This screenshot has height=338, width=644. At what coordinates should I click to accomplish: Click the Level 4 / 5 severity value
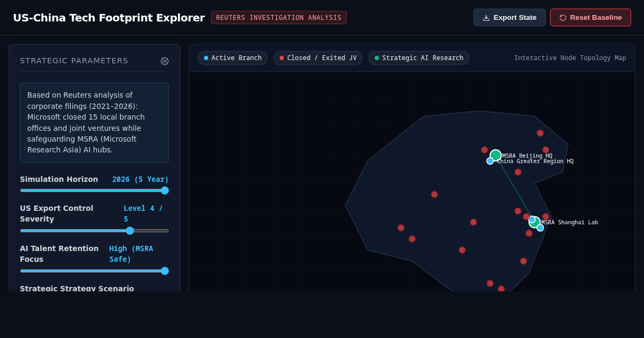click(x=143, y=214)
